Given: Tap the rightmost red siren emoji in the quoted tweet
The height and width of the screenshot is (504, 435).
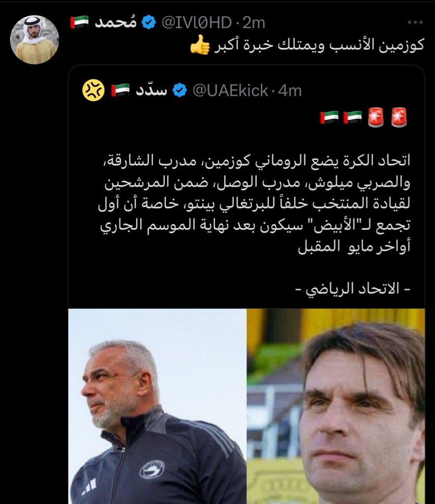Looking at the screenshot, I should tap(400, 117).
